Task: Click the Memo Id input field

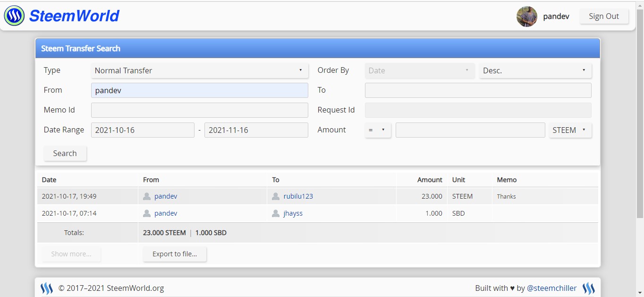Action: pos(200,110)
